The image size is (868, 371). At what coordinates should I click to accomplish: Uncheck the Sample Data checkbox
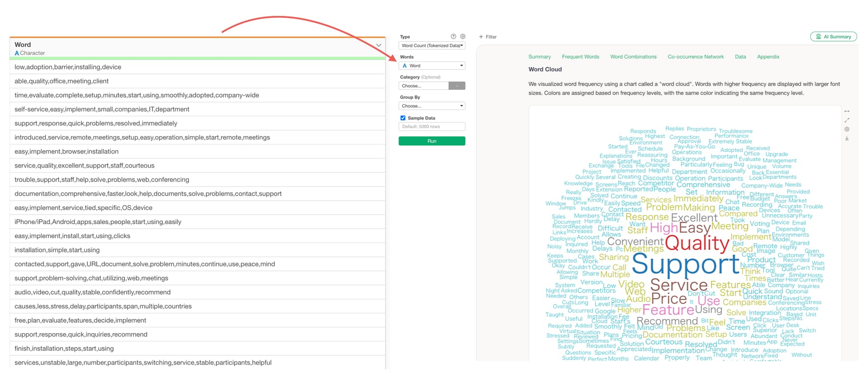coord(403,118)
